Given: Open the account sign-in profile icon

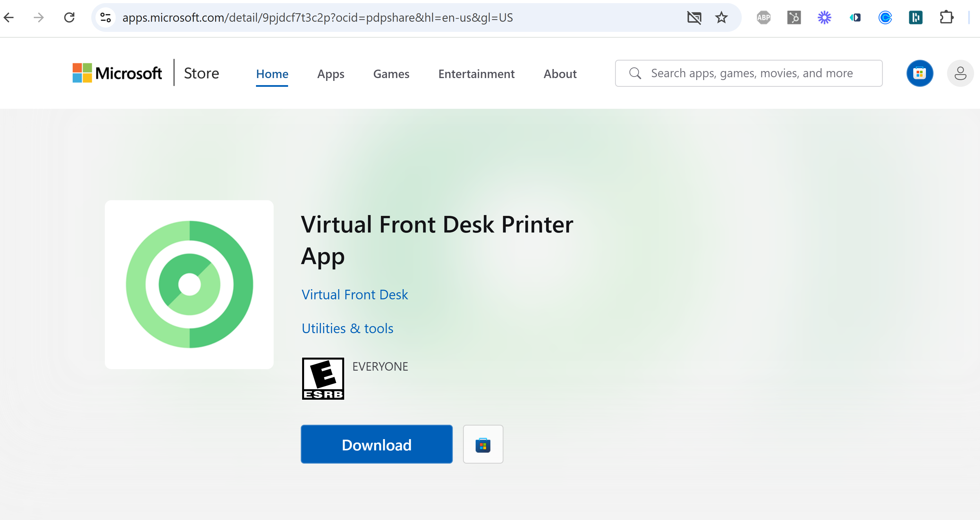Looking at the screenshot, I should 960,73.
